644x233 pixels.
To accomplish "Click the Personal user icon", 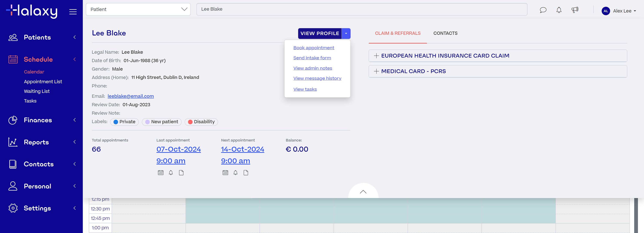I will pos(13,186).
